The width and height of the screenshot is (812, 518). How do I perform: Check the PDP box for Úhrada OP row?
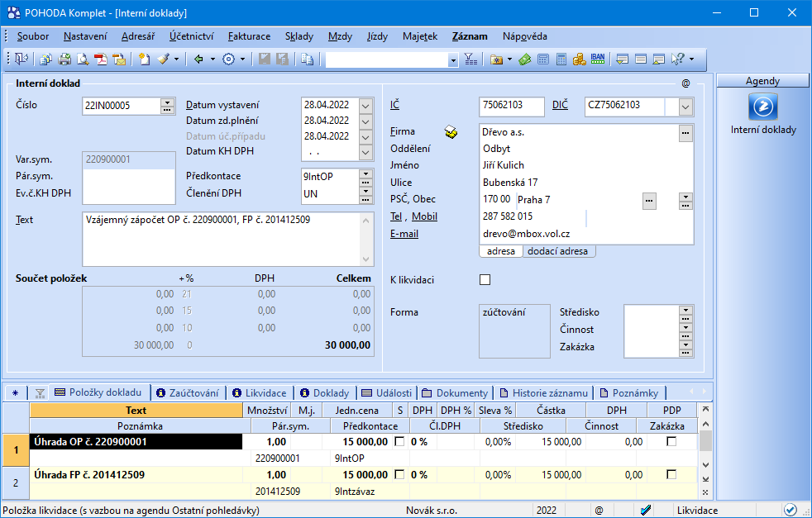pos(671,441)
